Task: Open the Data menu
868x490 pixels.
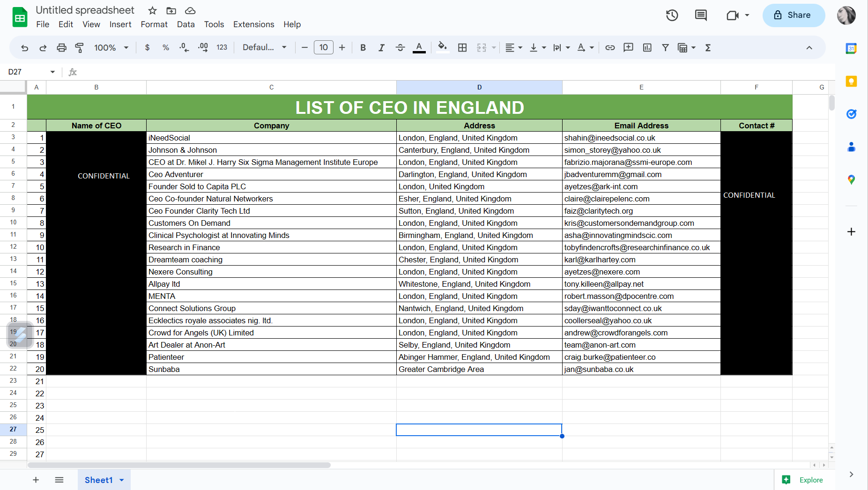Action: [x=186, y=24]
